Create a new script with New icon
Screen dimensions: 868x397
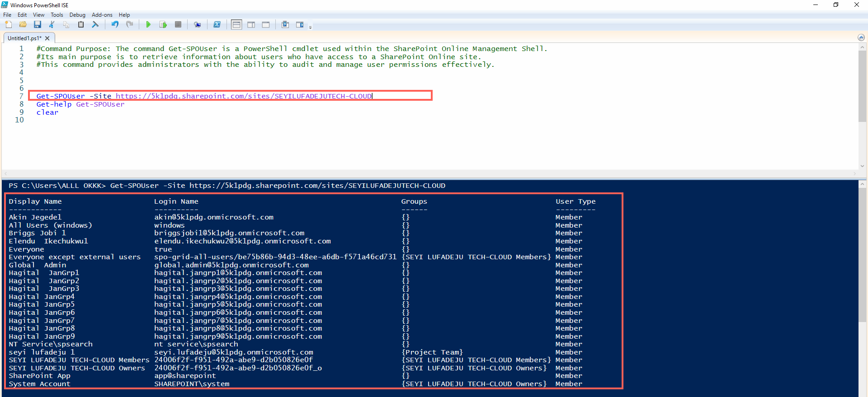click(x=8, y=24)
